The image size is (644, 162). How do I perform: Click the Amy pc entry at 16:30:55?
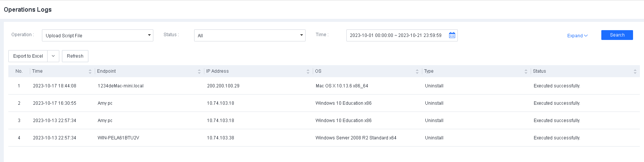point(105,103)
